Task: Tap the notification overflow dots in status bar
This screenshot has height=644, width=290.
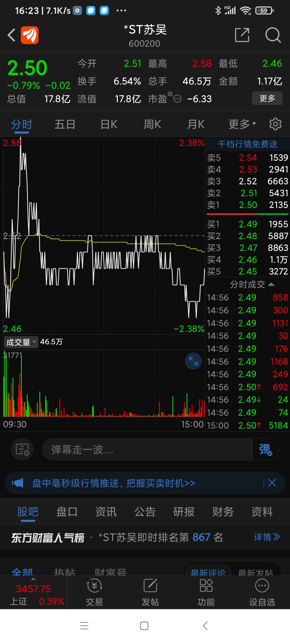Action: [x=121, y=11]
